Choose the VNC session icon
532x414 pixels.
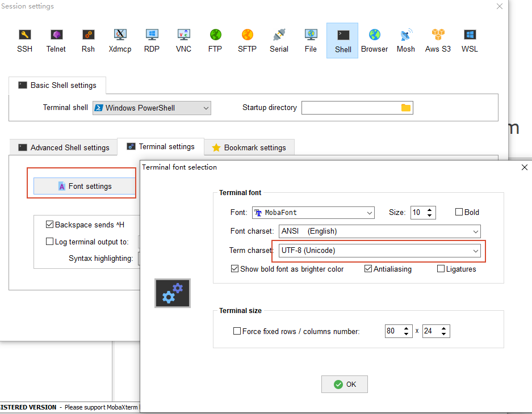pos(183,41)
